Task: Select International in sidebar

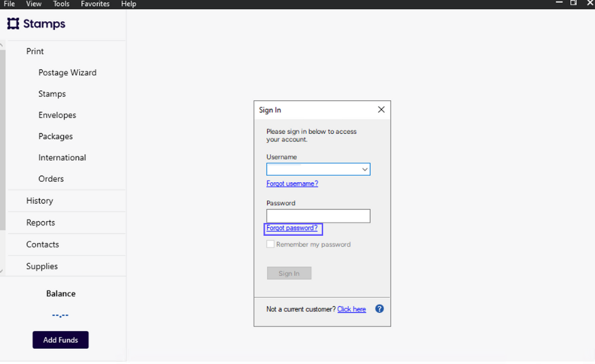Action: point(62,157)
